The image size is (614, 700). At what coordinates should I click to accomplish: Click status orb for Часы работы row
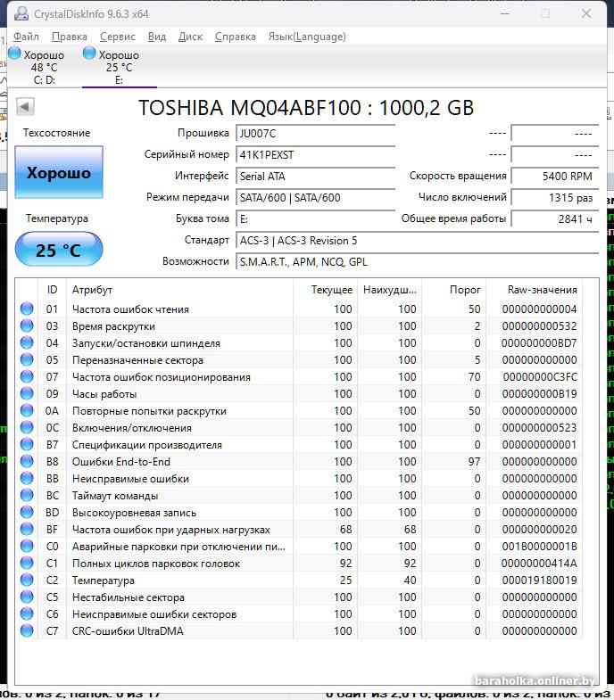[x=27, y=393]
